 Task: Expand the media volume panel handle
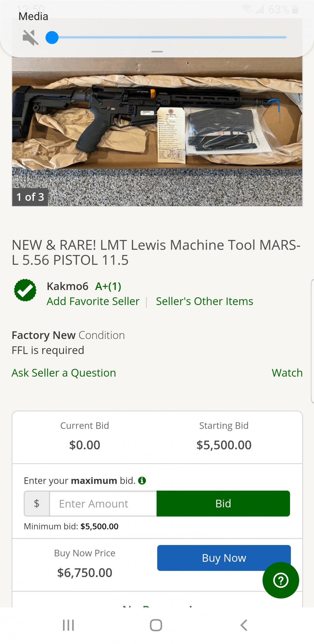click(157, 52)
